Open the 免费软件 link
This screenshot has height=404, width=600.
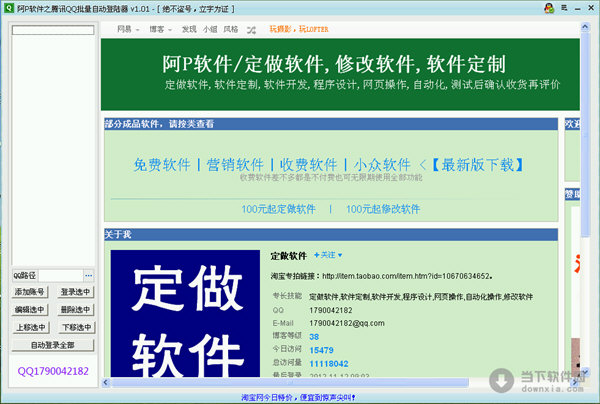(162, 165)
